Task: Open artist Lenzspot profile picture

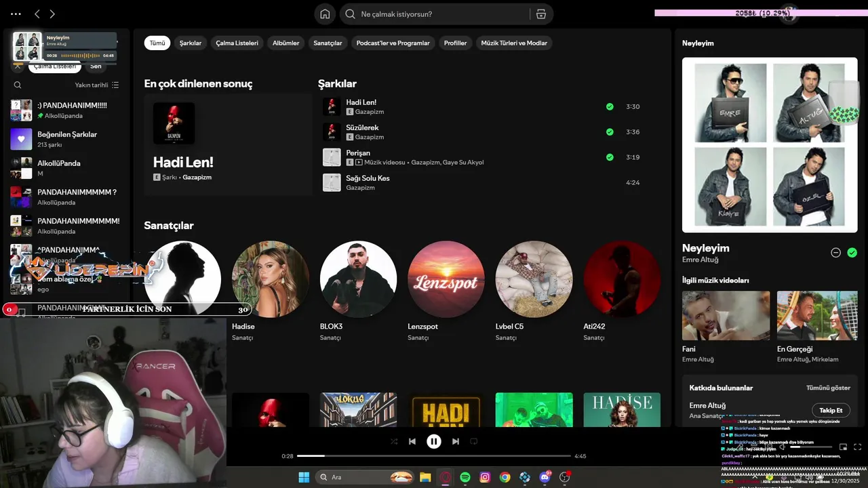Action: [446, 279]
